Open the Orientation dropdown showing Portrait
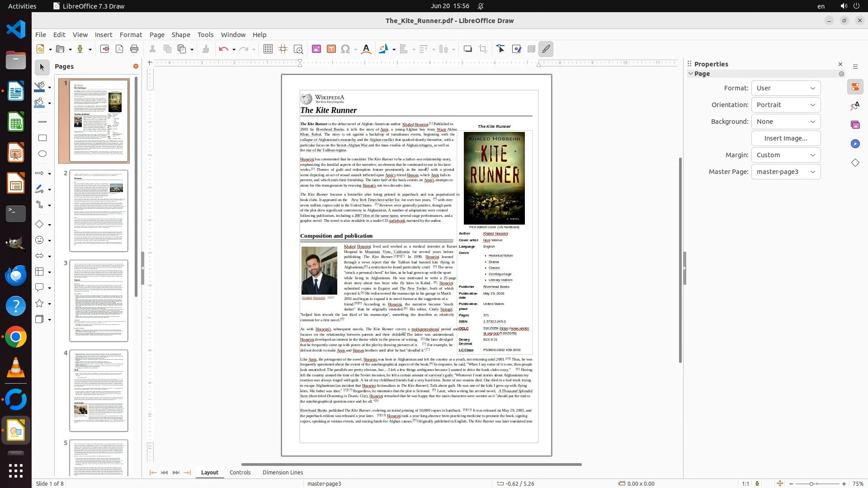This screenshot has height=488, width=868. [786, 105]
